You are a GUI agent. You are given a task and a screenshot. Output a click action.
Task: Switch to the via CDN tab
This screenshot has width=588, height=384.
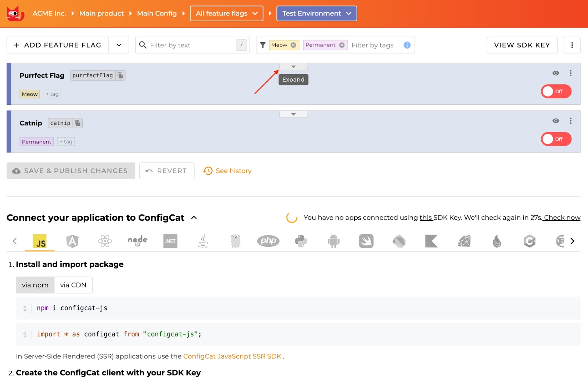pos(73,285)
